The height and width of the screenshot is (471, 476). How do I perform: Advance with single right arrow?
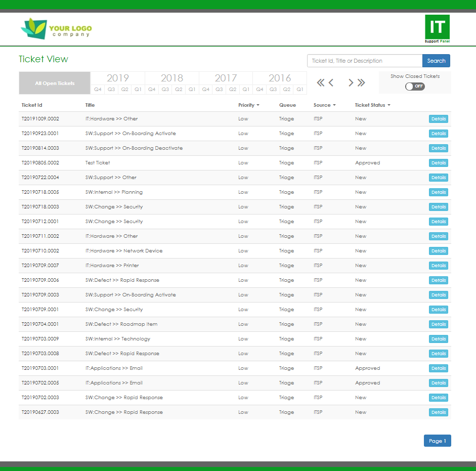click(351, 83)
